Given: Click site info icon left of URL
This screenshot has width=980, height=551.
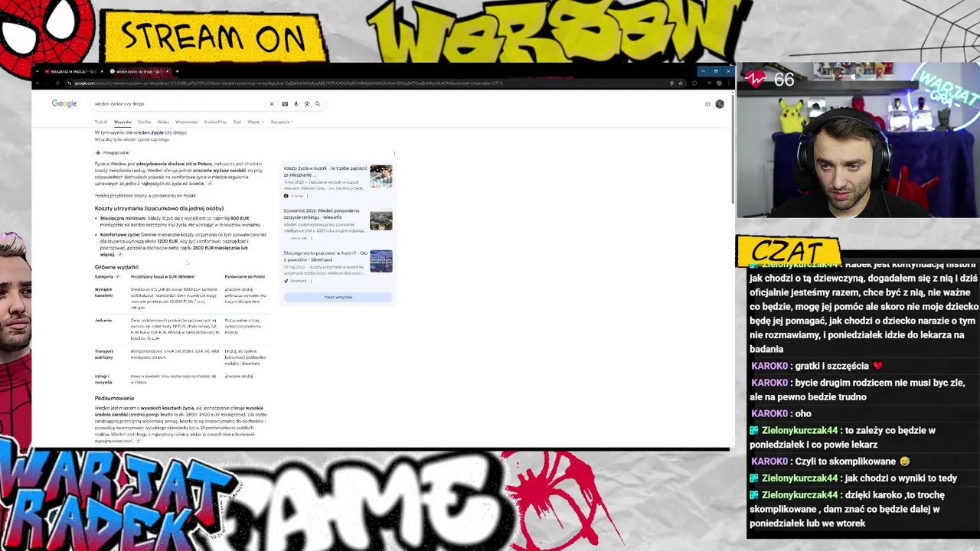Looking at the screenshot, I should (x=69, y=83).
